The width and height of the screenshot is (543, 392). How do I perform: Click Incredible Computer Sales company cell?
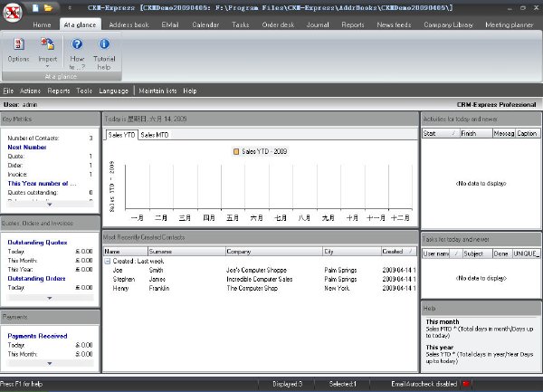(x=260, y=279)
